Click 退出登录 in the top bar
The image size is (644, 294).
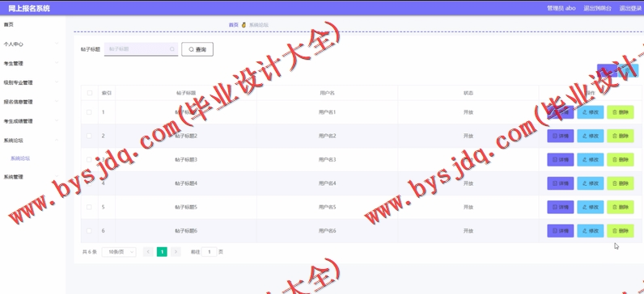click(630, 8)
